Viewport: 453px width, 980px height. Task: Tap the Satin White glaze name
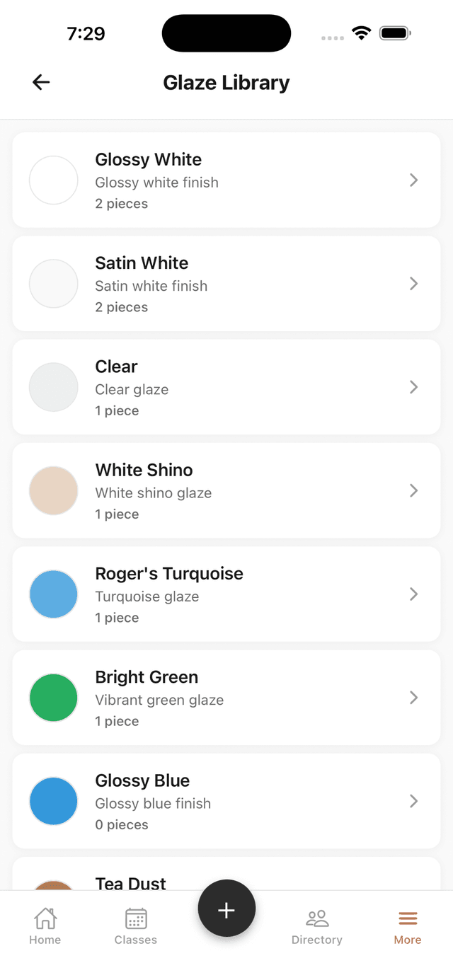[142, 263]
